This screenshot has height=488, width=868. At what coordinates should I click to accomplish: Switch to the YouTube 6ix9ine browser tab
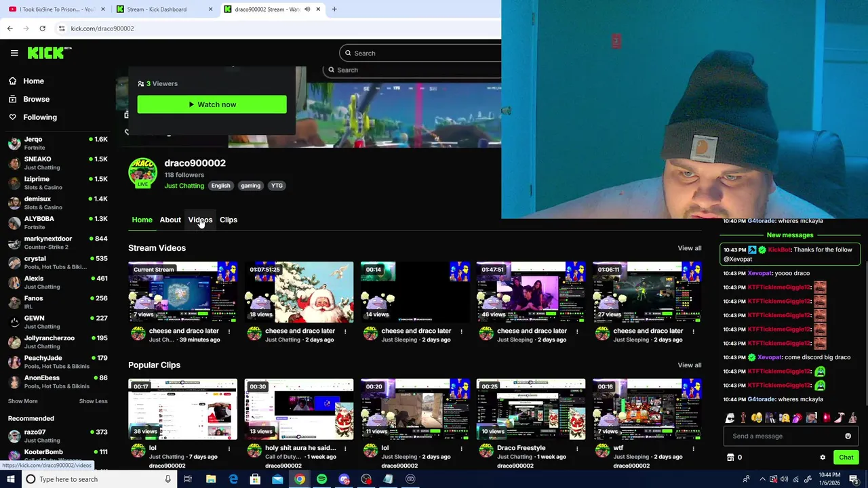click(x=55, y=9)
